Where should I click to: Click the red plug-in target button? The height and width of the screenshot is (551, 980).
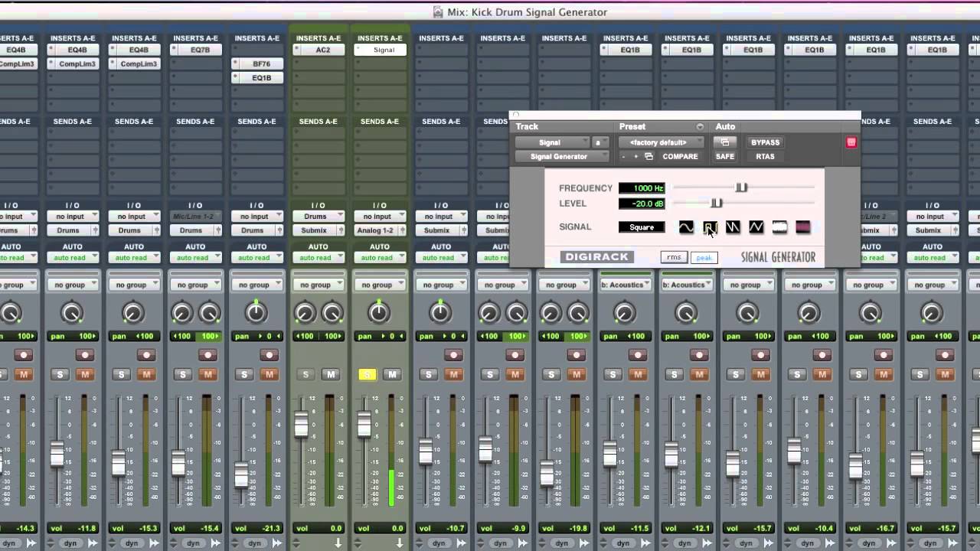click(x=851, y=142)
